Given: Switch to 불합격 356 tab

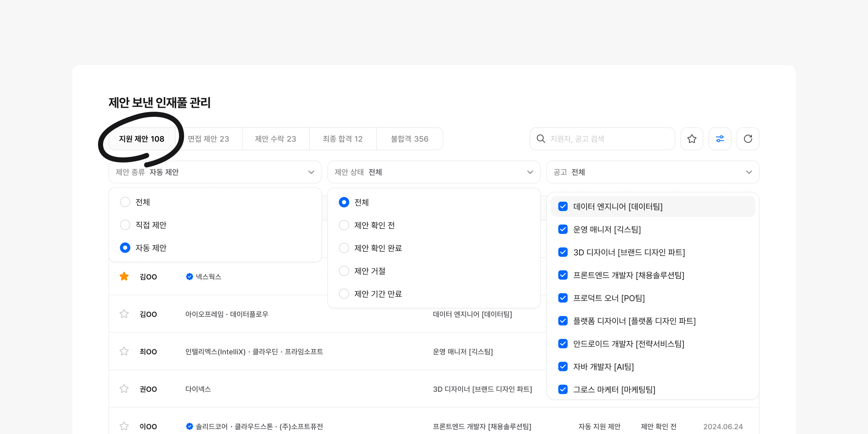Looking at the screenshot, I should coord(409,139).
